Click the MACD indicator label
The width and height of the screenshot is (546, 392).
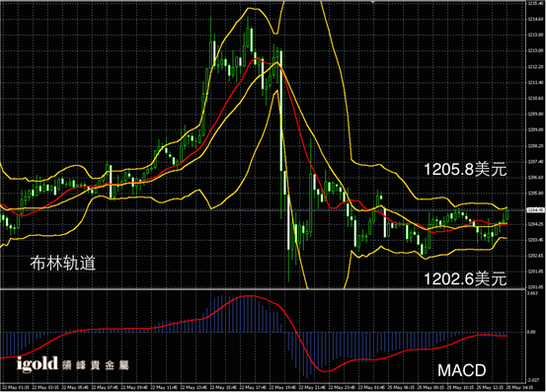(462, 370)
